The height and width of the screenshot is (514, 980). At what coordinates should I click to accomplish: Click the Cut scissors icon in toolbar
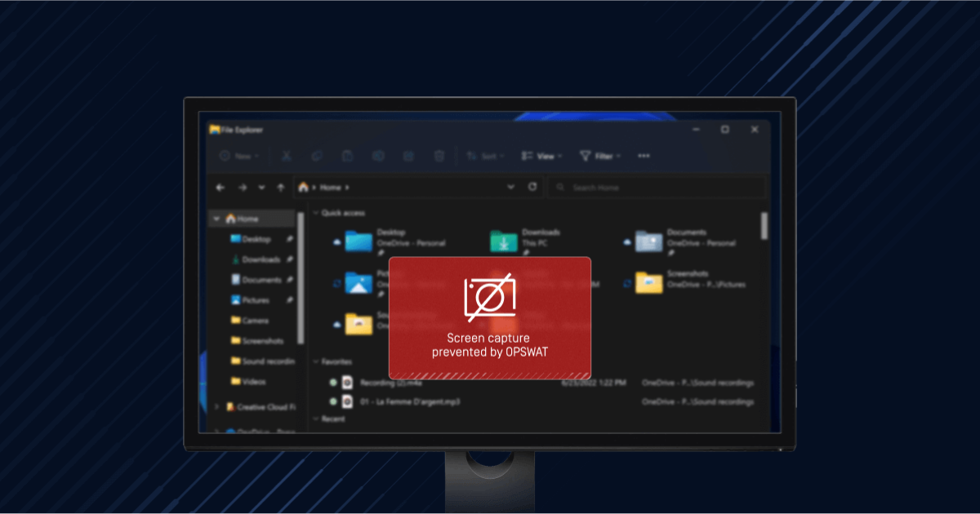[x=287, y=156]
